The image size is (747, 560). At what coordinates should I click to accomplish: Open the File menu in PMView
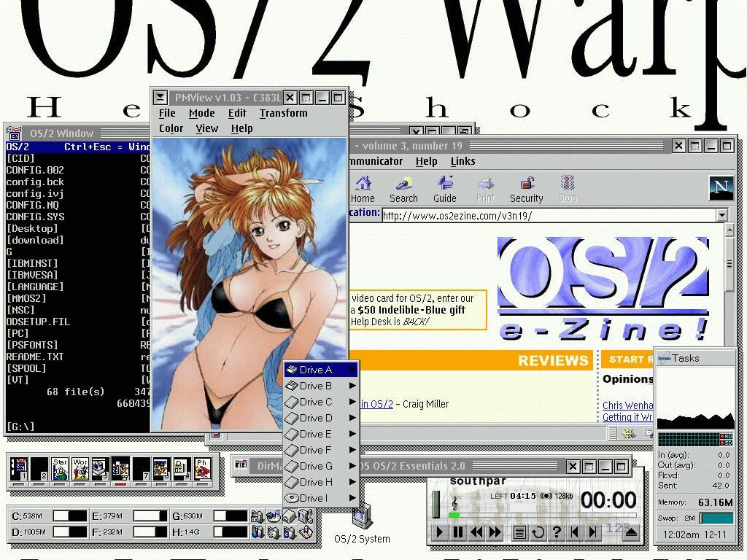coord(167,113)
